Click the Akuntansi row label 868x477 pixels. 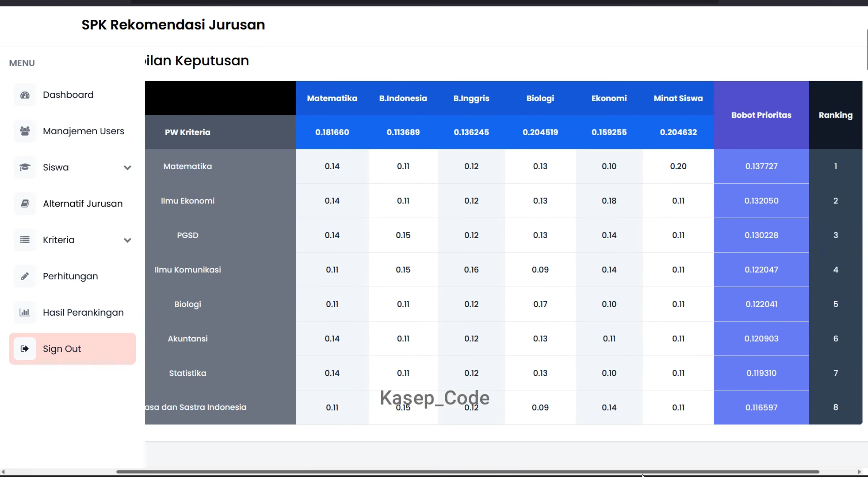tap(187, 339)
